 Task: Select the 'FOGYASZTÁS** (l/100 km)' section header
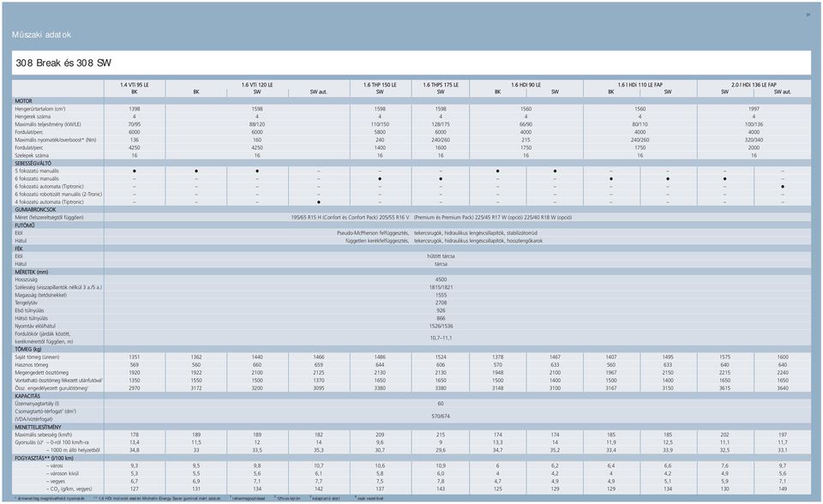coord(44,458)
